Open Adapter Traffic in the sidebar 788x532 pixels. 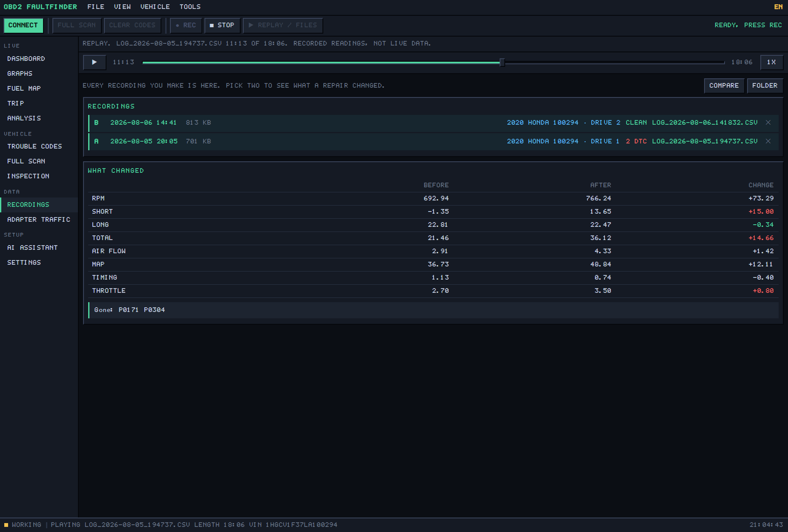tap(39, 220)
